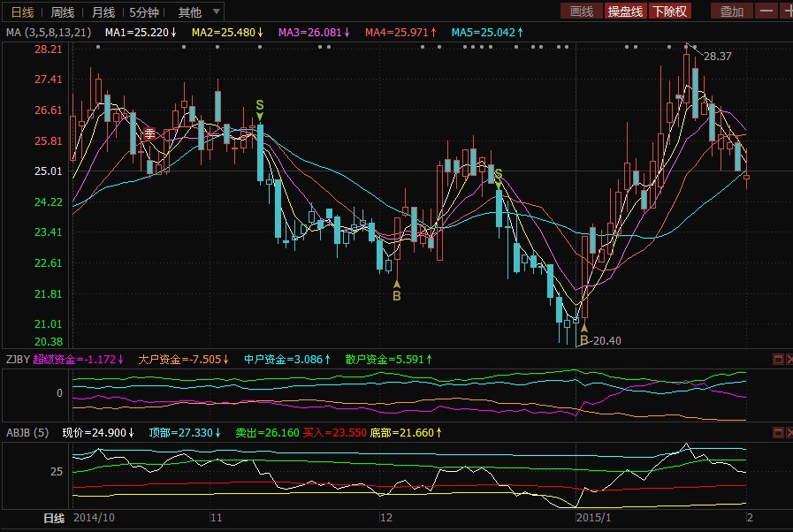Toggle the 画线 drawing mode
This screenshot has height=532, width=793.
click(x=582, y=11)
